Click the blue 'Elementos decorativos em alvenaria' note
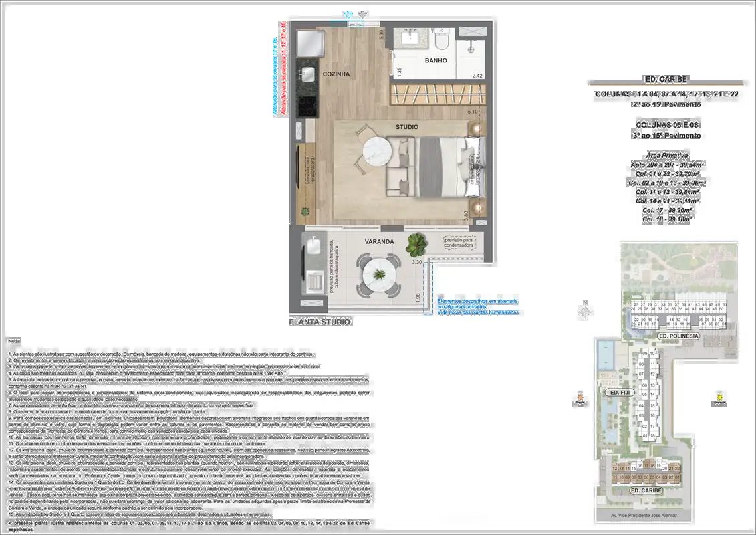The image size is (756, 535). tap(478, 306)
